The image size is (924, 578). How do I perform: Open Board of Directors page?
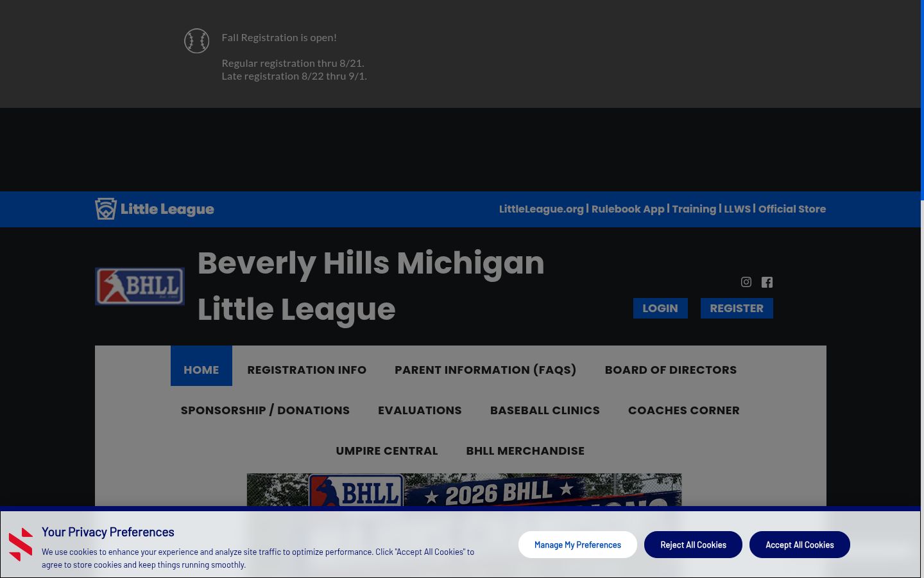coord(671,369)
